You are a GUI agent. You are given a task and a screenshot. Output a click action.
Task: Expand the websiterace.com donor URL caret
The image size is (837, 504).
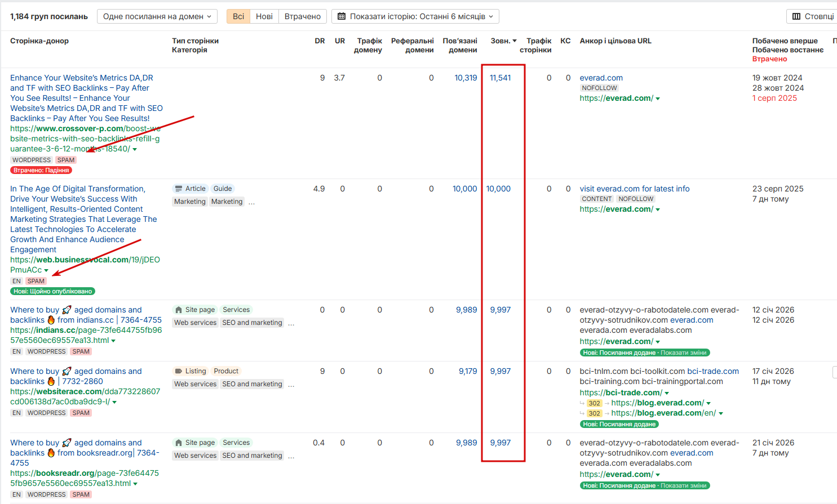pos(114,402)
